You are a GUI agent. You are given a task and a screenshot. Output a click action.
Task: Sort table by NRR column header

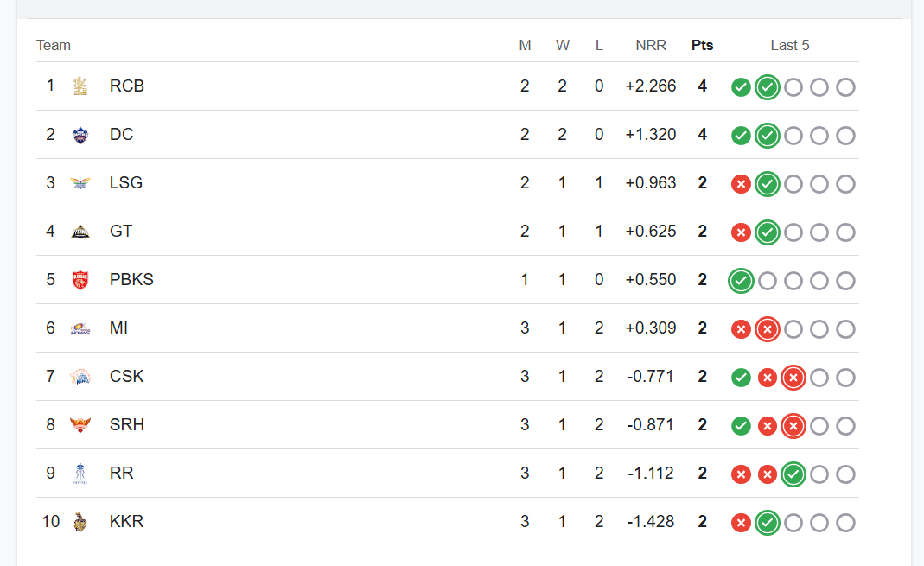[x=651, y=45]
